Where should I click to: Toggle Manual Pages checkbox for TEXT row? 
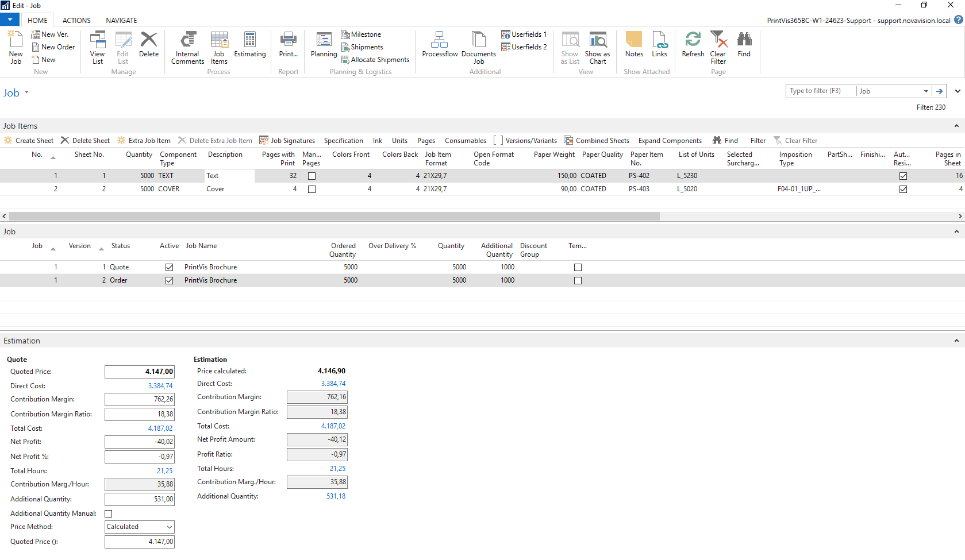click(x=312, y=176)
